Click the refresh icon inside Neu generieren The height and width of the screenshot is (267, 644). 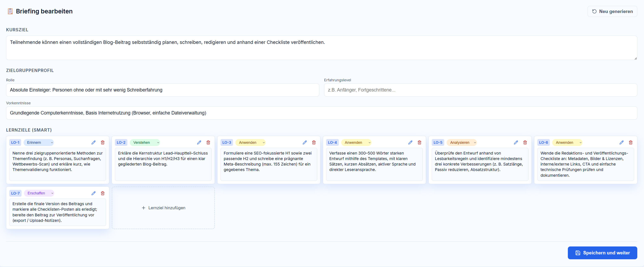(595, 11)
